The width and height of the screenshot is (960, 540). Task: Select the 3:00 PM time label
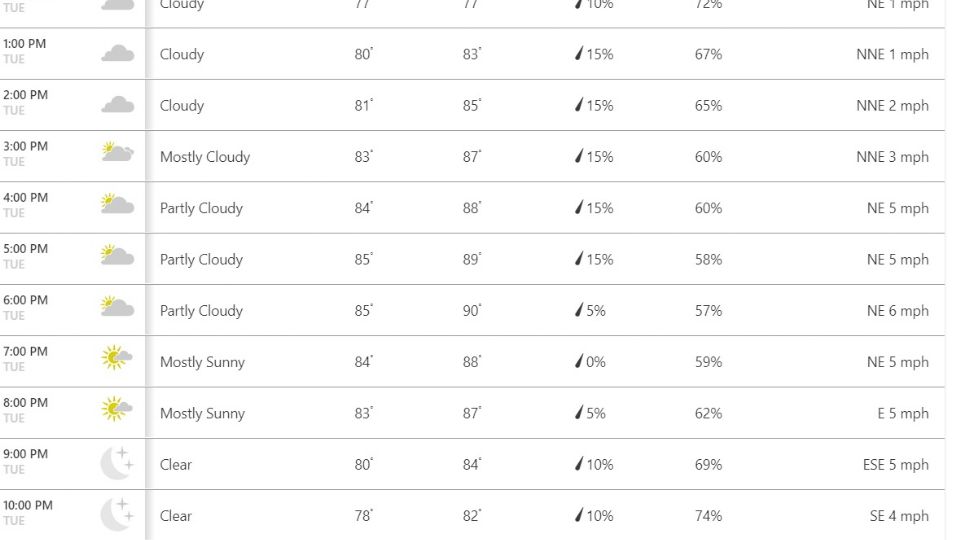click(x=25, y=146)
